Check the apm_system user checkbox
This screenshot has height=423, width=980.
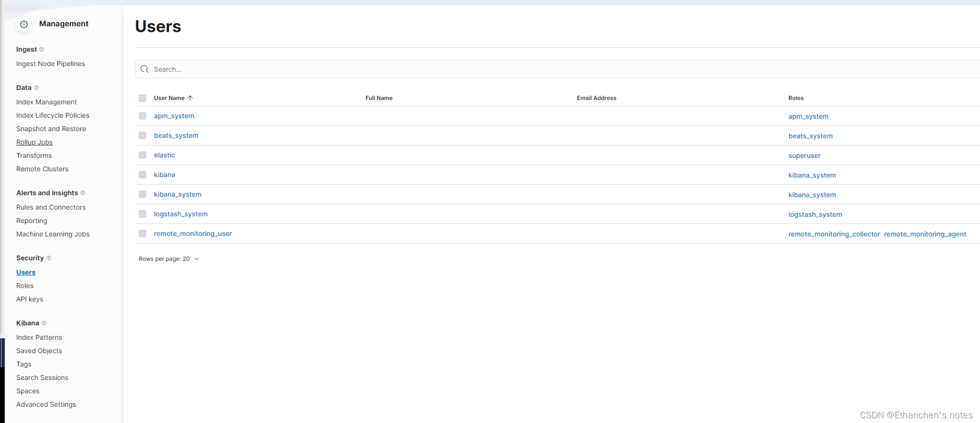pos(143,116)
